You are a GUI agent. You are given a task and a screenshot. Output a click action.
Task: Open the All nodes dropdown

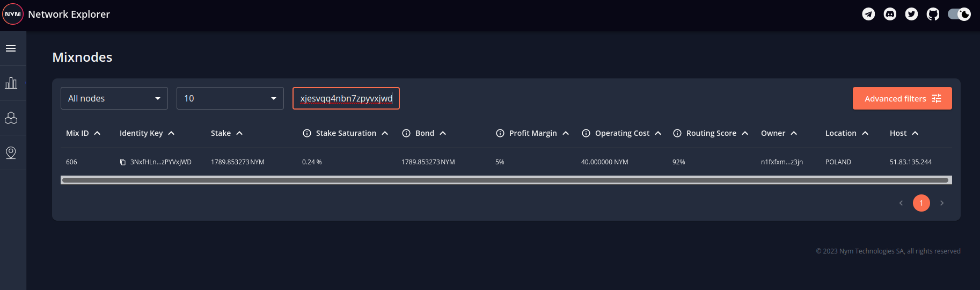tap(114, 98)
